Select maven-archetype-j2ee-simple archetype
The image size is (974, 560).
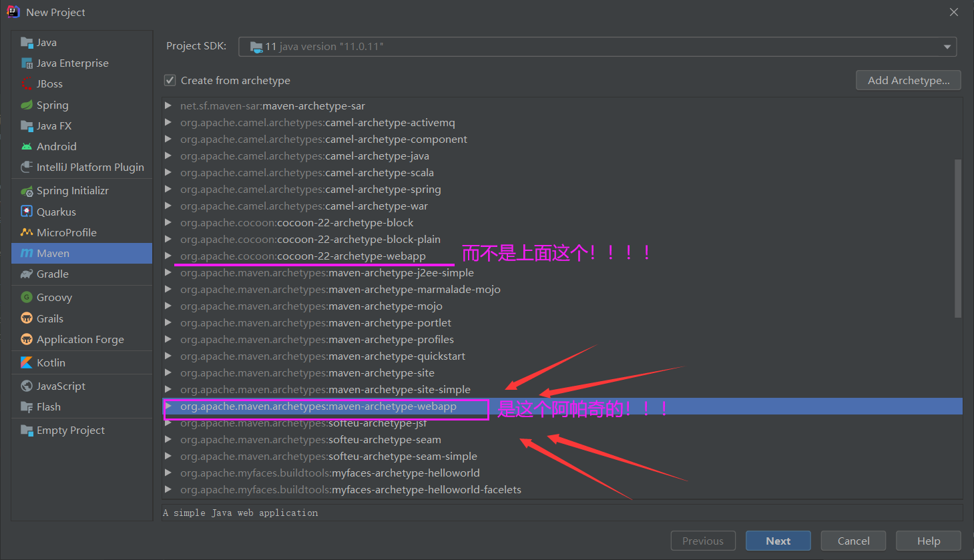pos(327,273)
